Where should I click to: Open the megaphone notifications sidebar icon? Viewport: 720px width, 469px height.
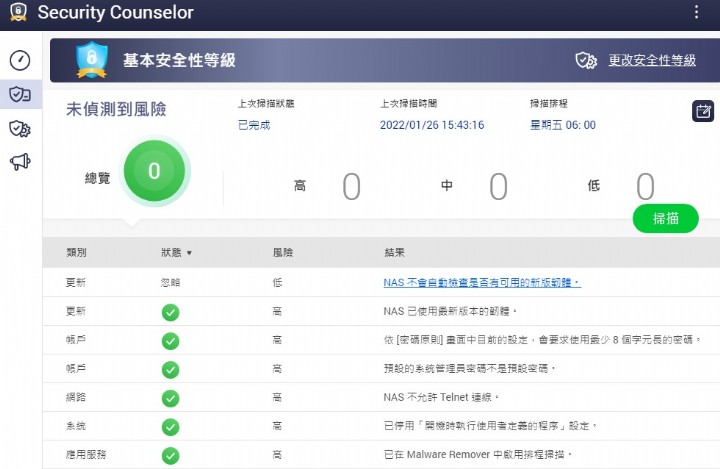click(20, 162)
